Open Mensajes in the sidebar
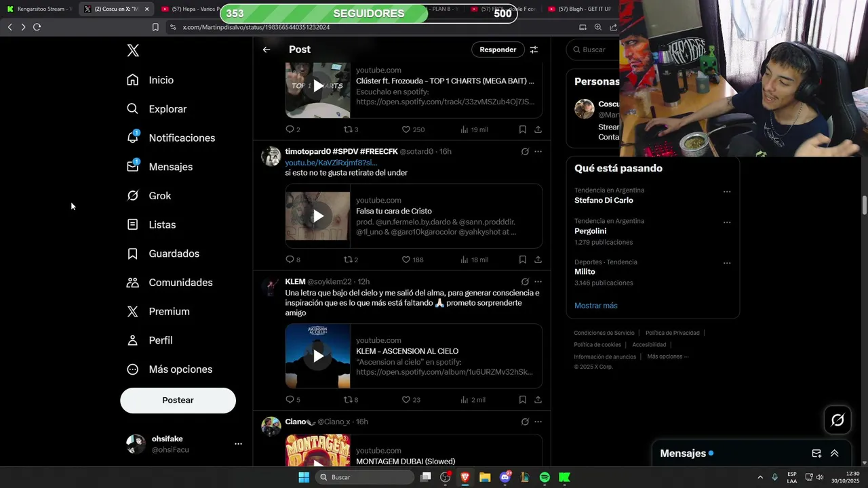This screenshot has height=488, width=868. [159, 167]
